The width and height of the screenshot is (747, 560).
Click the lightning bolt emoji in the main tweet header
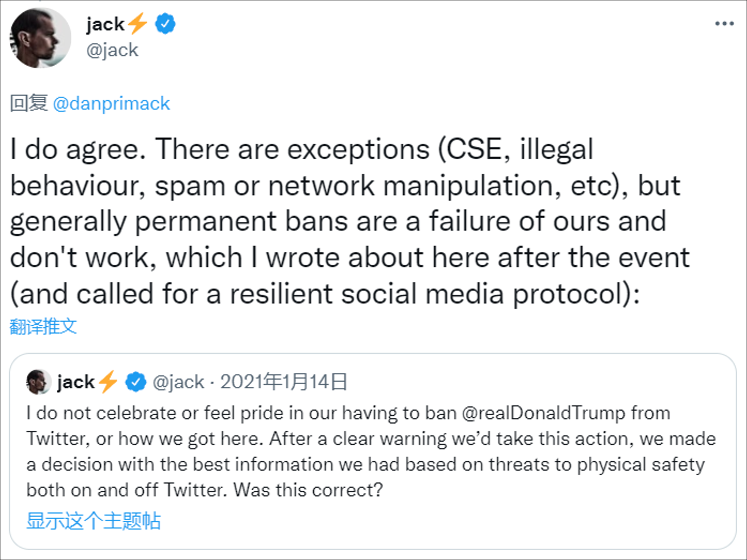coord(137,23)
